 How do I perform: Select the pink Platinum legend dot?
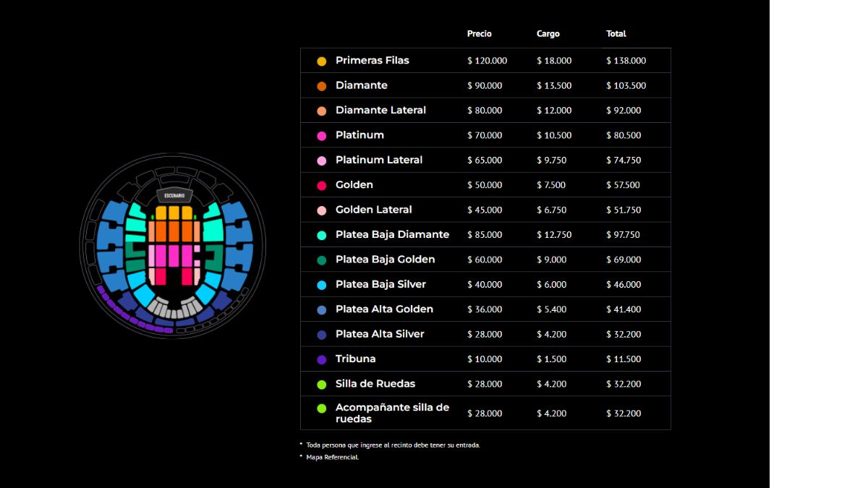(x=322, y=136)
